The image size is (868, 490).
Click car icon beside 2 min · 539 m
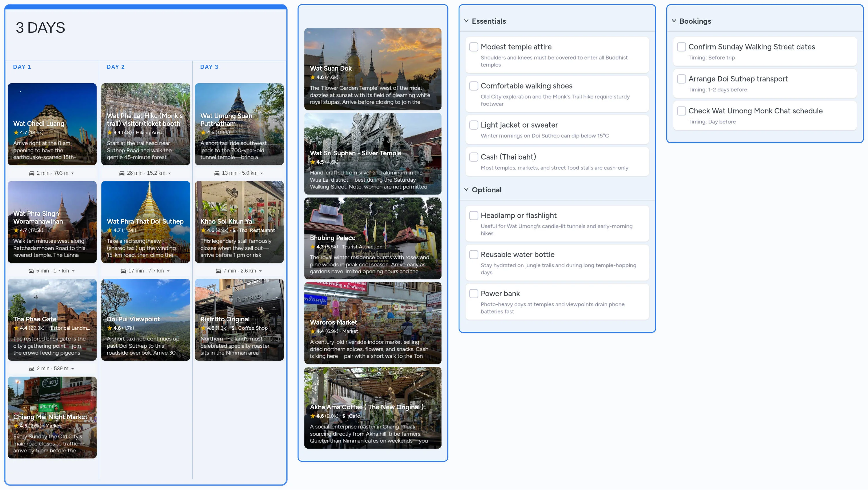(x=32, y=369)
